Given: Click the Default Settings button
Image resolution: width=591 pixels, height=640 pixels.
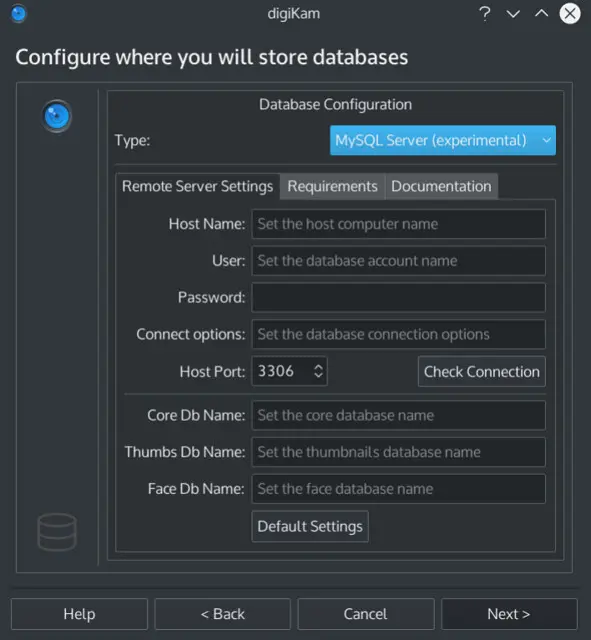Looking at the screenshot, I should pyautogui.click(x=310, y=527).
